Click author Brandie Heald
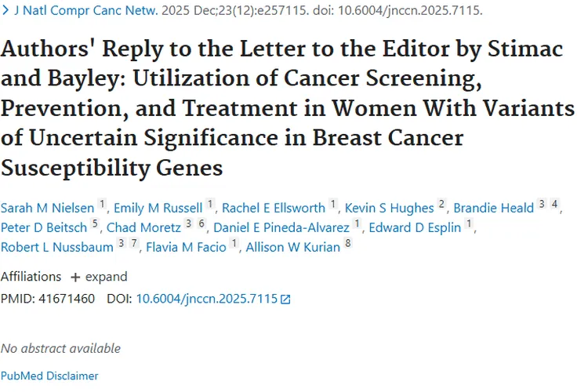Viewport: 588px width, 392px height. tap(494, 208)
